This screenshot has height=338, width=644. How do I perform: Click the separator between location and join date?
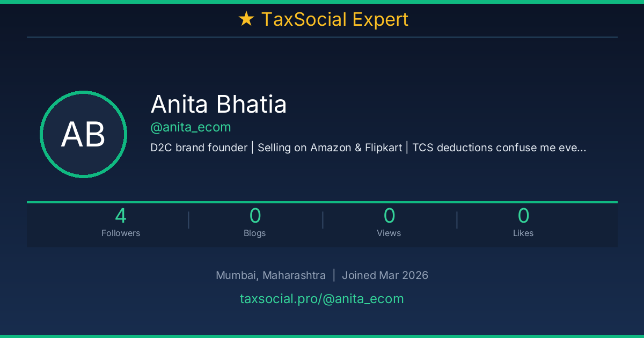click(x=334, y=275)
